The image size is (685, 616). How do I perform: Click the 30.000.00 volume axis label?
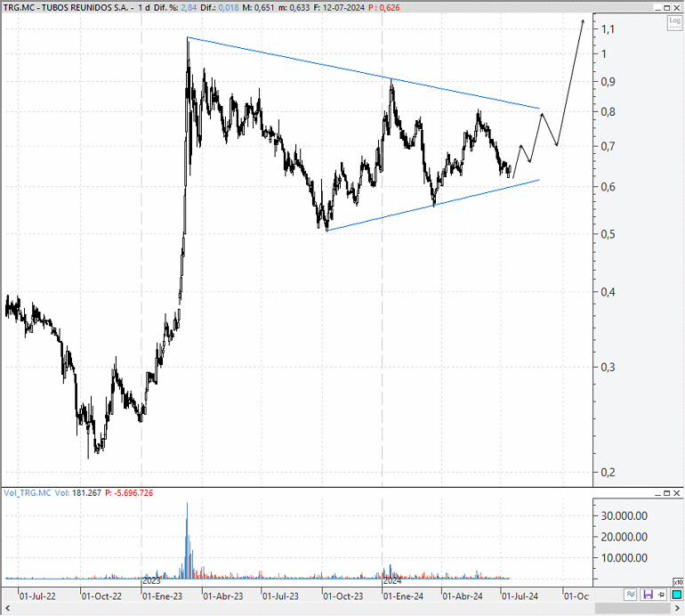[x=624, y=516]
